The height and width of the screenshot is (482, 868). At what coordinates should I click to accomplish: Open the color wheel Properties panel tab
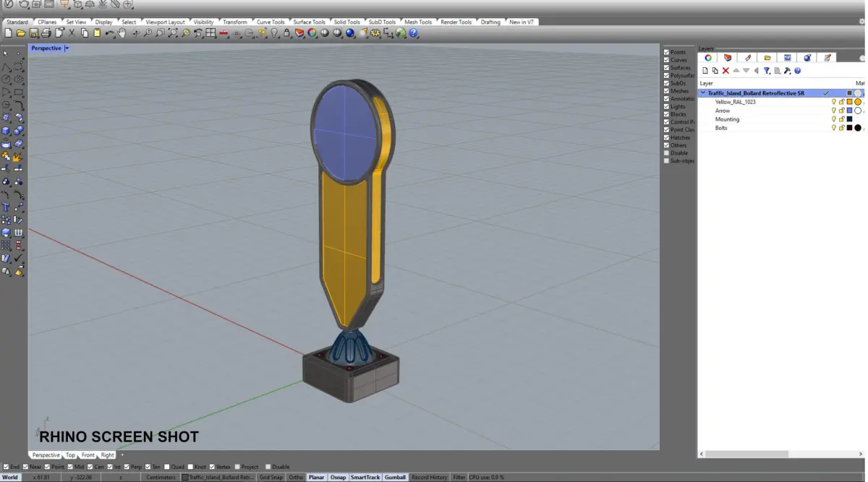pos(708,58)
